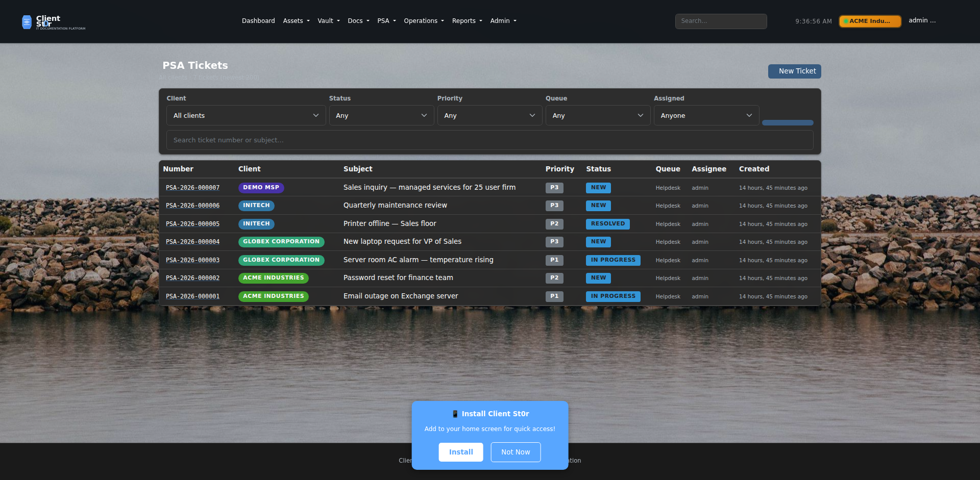Screen dimensions: 980x480
Task: Click GLOBEX CORPORATION badge on Server room row
Action: pos(281,260)
